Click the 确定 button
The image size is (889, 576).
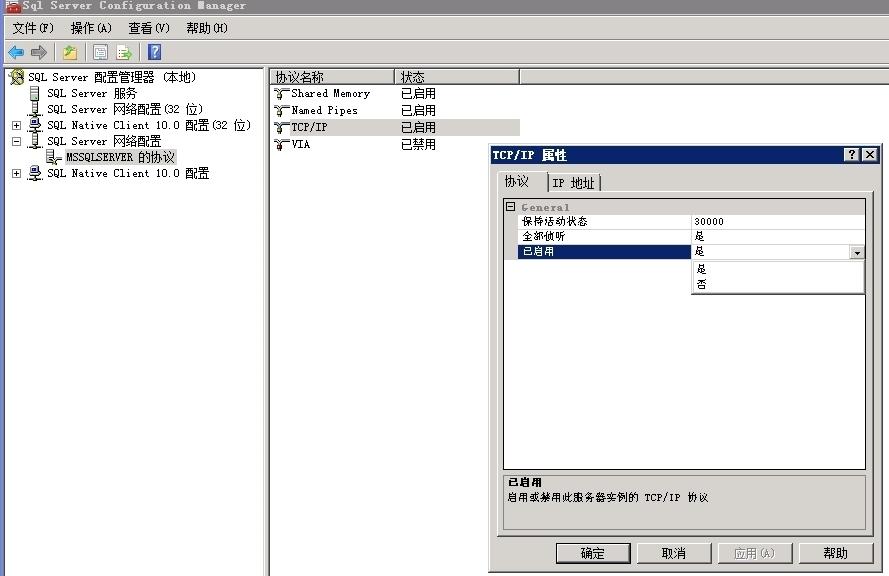pyautogui.click(x=593, y=553)
